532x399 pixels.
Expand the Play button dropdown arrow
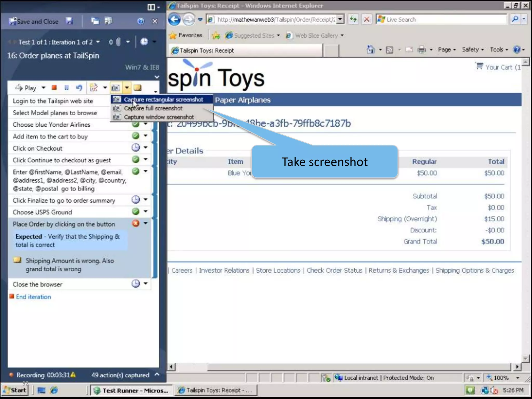click(43, 88)
